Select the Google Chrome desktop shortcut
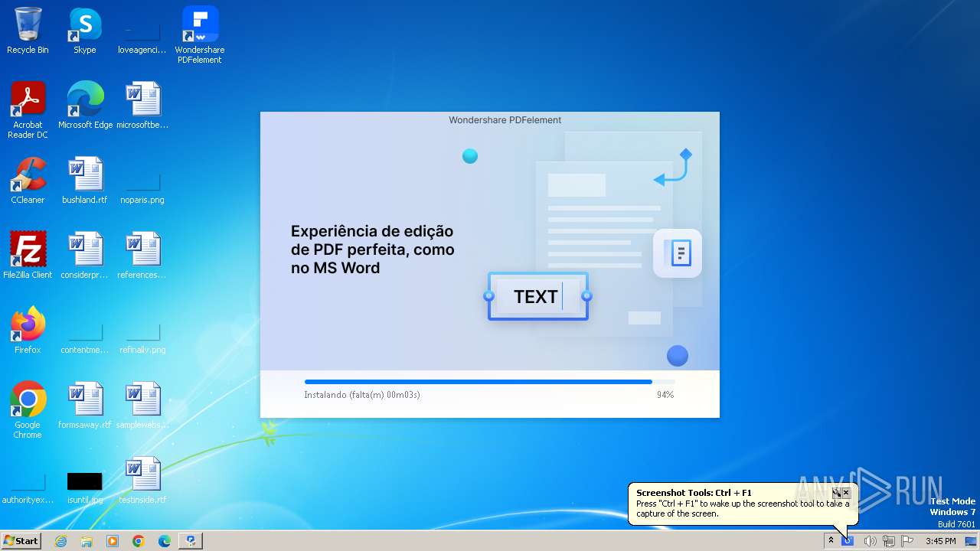This screenshot has width=980, height=551. click(x=28, y=409)
